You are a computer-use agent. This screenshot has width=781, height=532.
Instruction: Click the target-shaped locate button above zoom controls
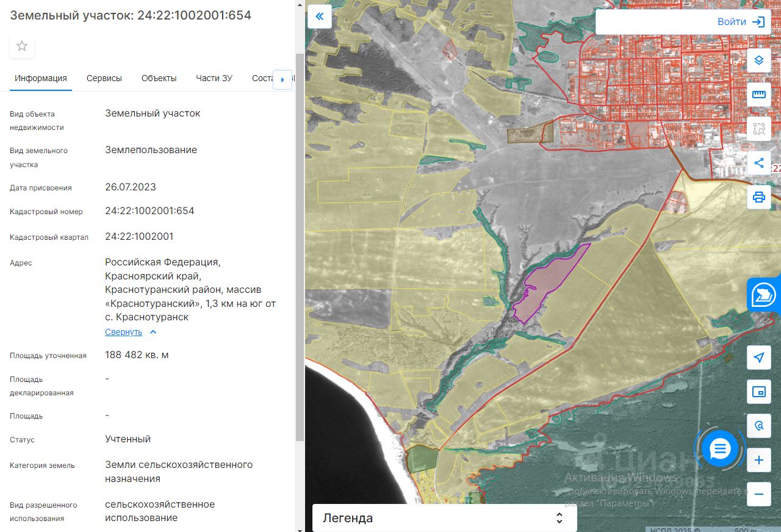click(x=759, y=426)
